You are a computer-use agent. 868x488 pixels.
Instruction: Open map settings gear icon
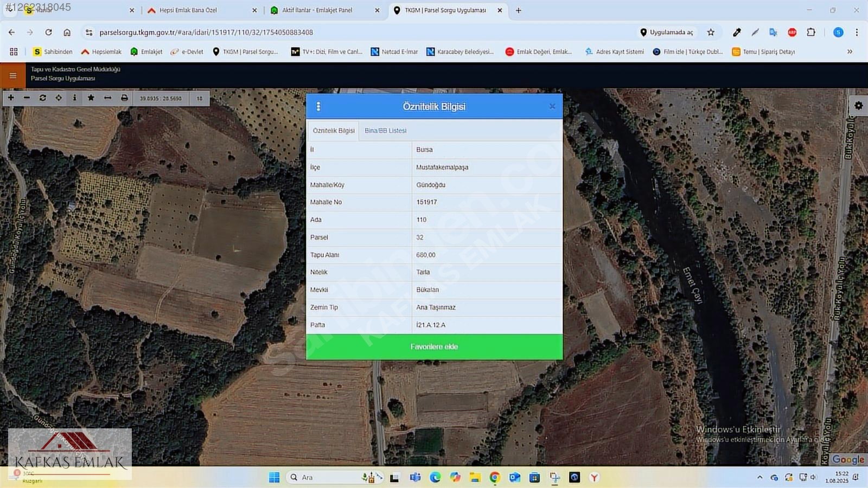[x=858, y=106]
